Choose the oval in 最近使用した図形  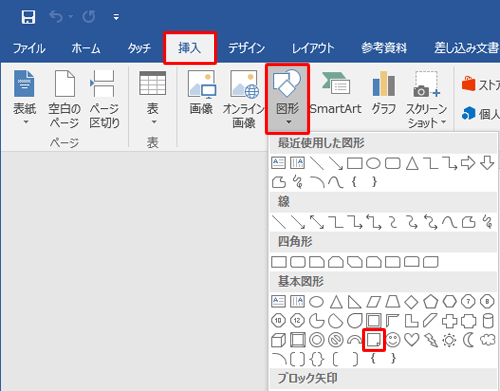point(373,163)
